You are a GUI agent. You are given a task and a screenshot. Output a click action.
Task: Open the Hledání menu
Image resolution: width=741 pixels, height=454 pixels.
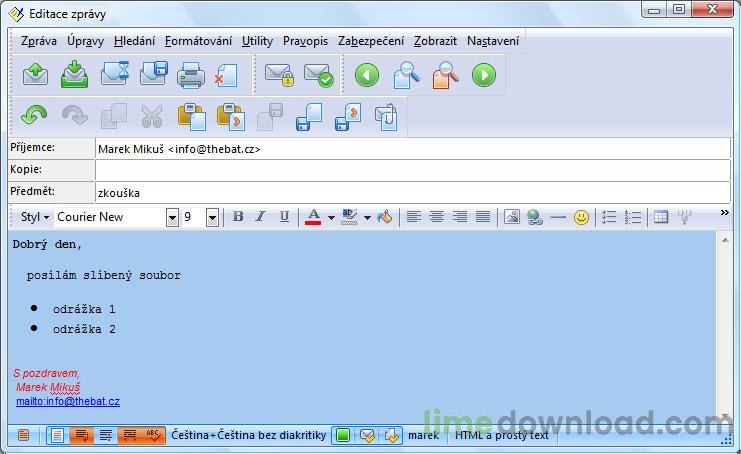point(135,41)
